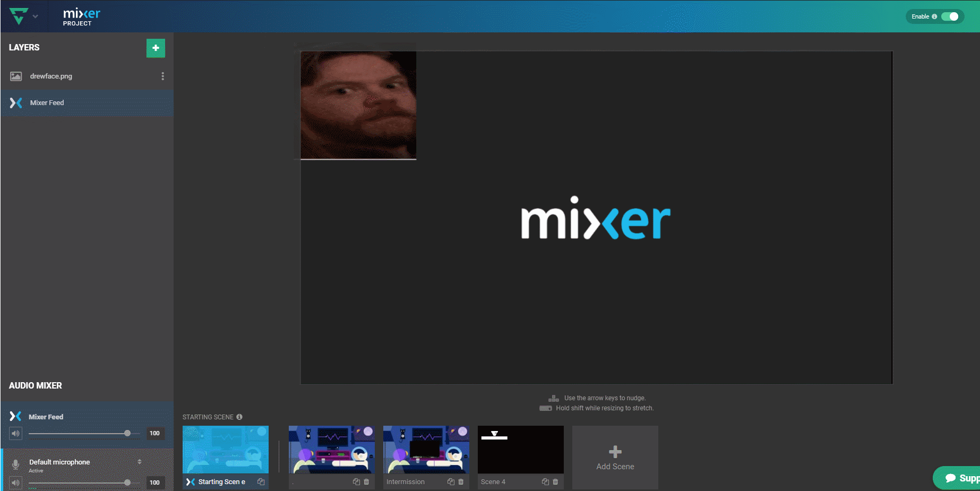
Task: Select the Intermission scene thumbnail
Action: [426, 450]
